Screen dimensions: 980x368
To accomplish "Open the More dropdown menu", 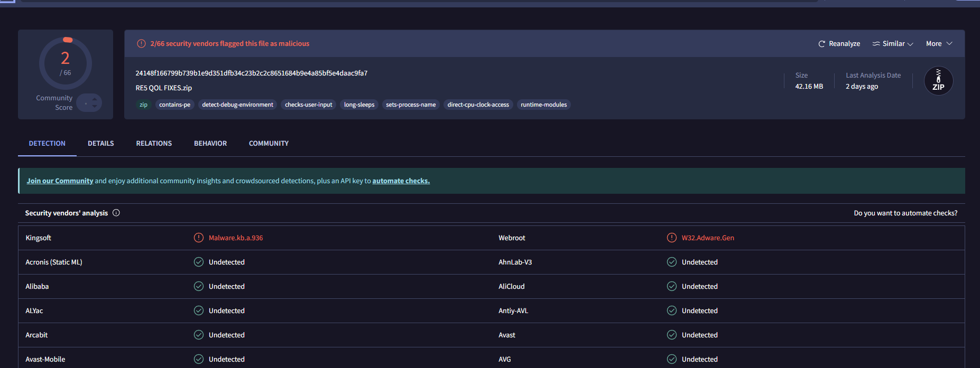I will pos(939,44).
